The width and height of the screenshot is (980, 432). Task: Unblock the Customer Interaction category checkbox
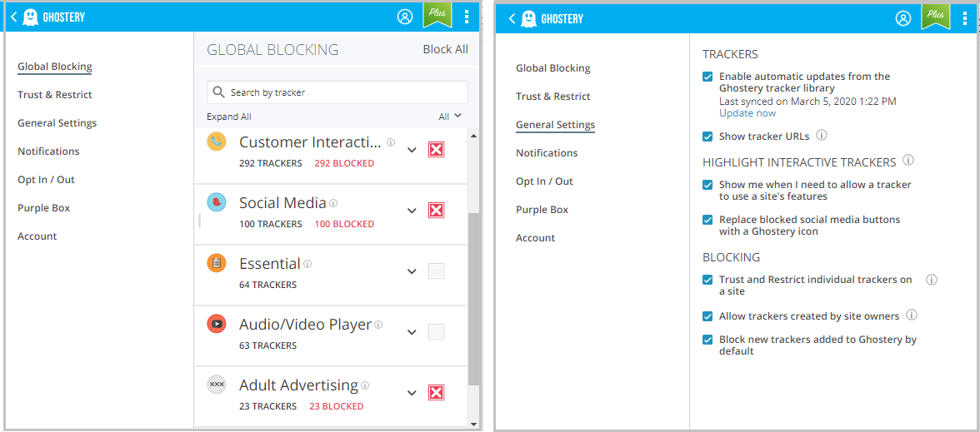point(437,150)
